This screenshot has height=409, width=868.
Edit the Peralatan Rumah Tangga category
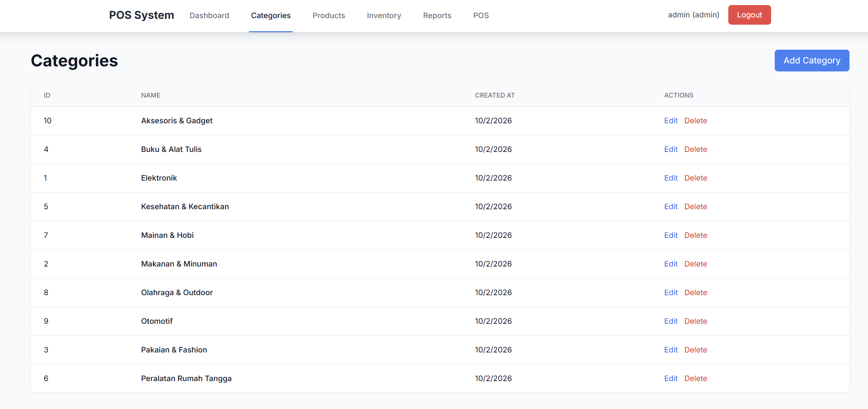[671, 379]
